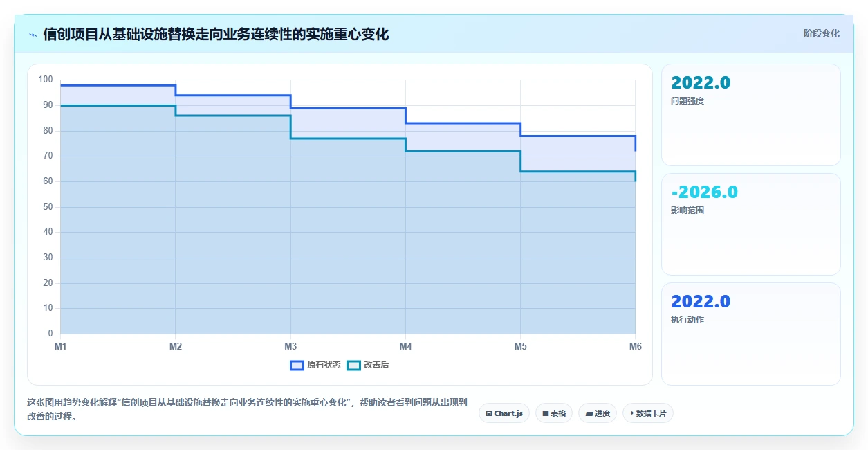This screenshot has width=868, height=450.
Task: Click the description paragraph below the chart
Action: pyautogui.click(x=248, y=409)
